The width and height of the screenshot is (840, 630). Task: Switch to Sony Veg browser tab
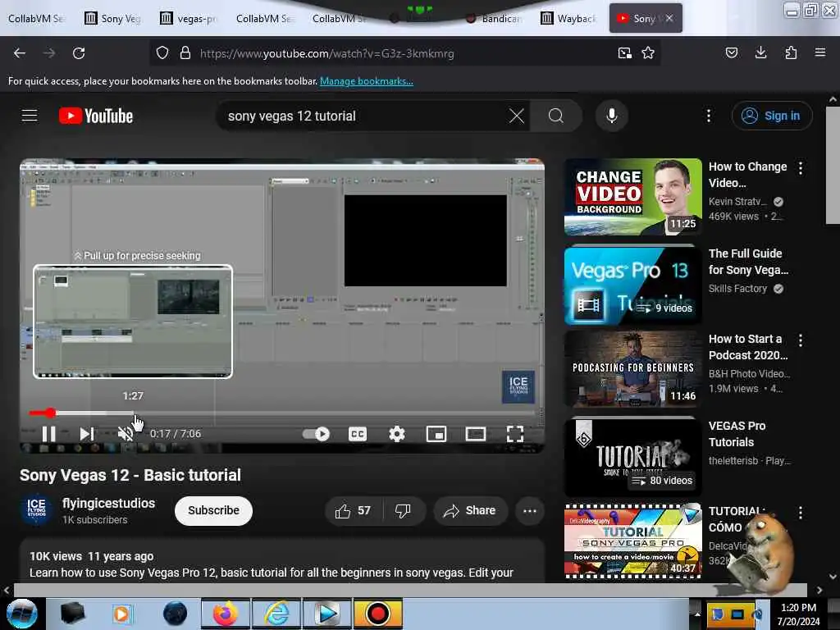[x=113, y=19]
